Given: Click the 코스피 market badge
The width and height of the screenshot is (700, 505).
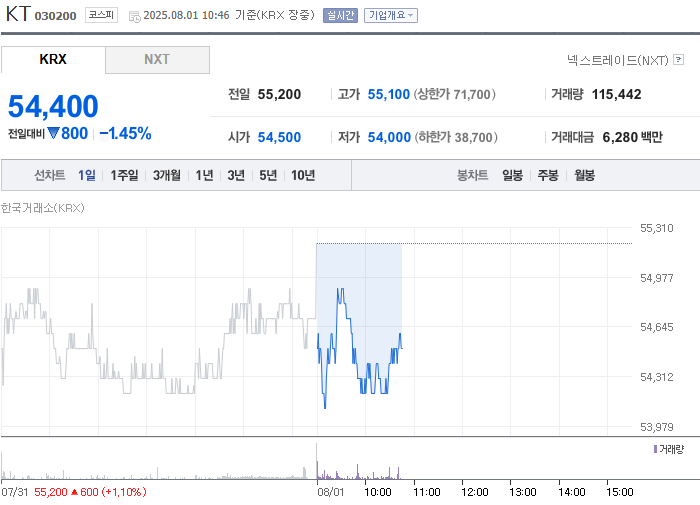Looking at the screenshot, I should [x=101, y=15].
